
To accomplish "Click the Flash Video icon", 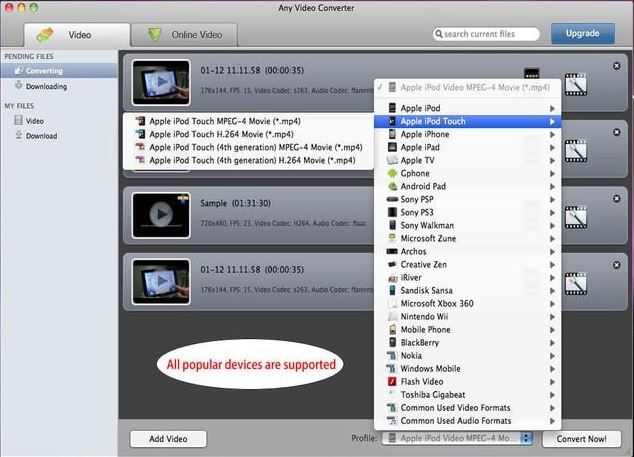I will (x=392, y=381).
